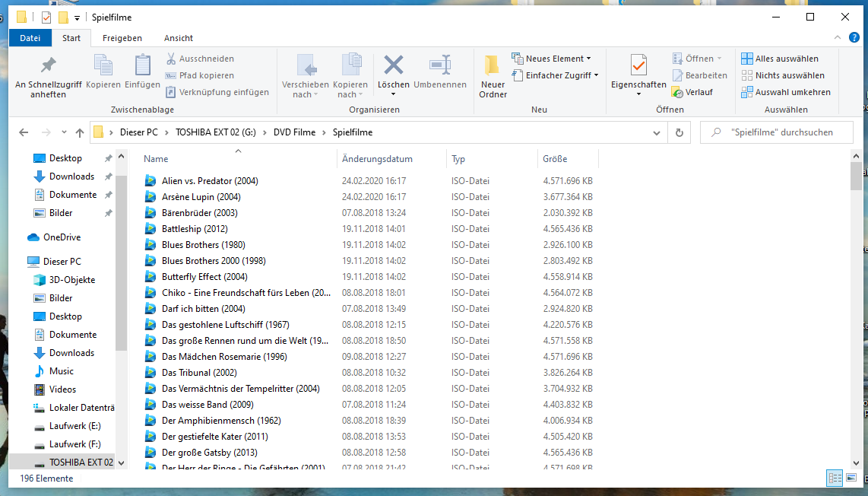868x496 pixels.
Task: Click the Einfügen paste icon
Action: pos(142,65)
